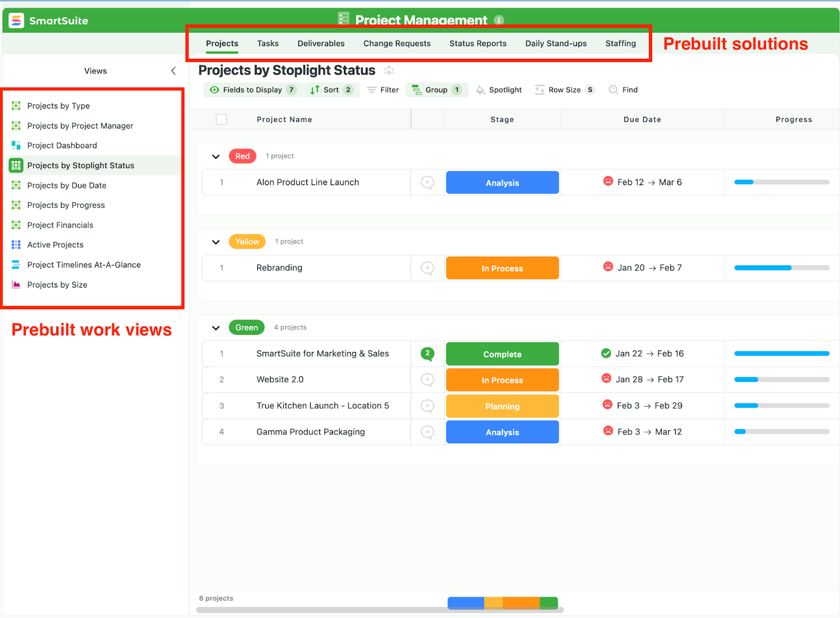Screen dimensions: 840x618
Task: Open Project Financials view
Action: [x=60, y=225]
